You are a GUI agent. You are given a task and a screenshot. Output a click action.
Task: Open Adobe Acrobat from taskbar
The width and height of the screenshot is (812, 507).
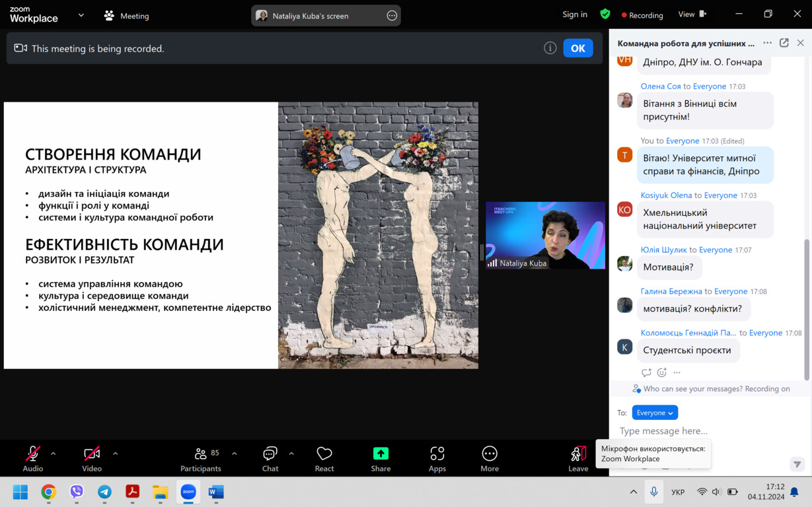click(x=133, y=492)
